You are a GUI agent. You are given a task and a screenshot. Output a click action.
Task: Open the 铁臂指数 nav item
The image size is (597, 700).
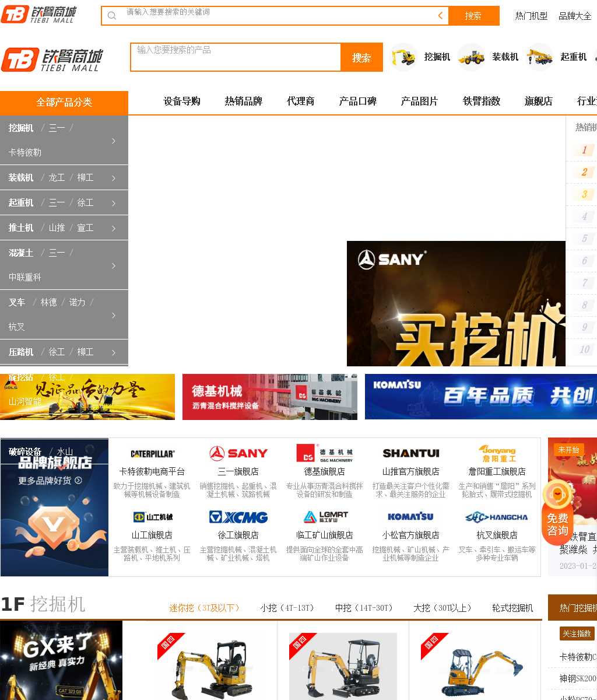tap(482, 101)
